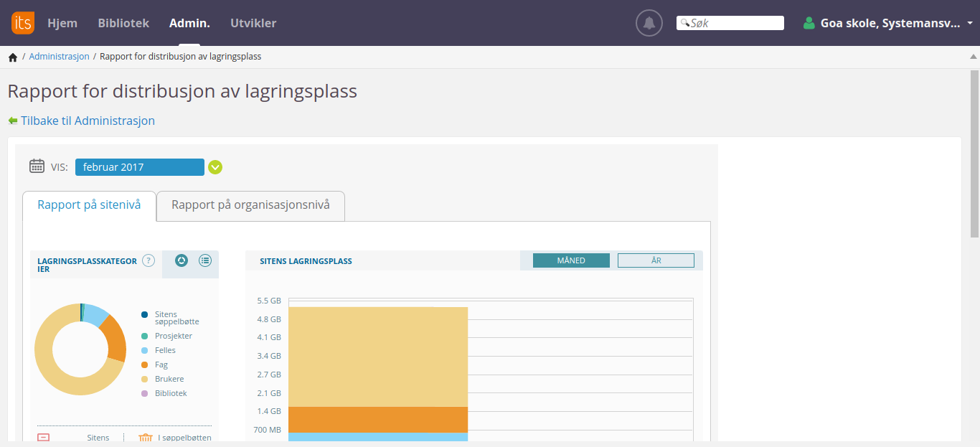Click Felles legend color dot
The width and height of the screenshot is (980, 447).
pos(145,350)
